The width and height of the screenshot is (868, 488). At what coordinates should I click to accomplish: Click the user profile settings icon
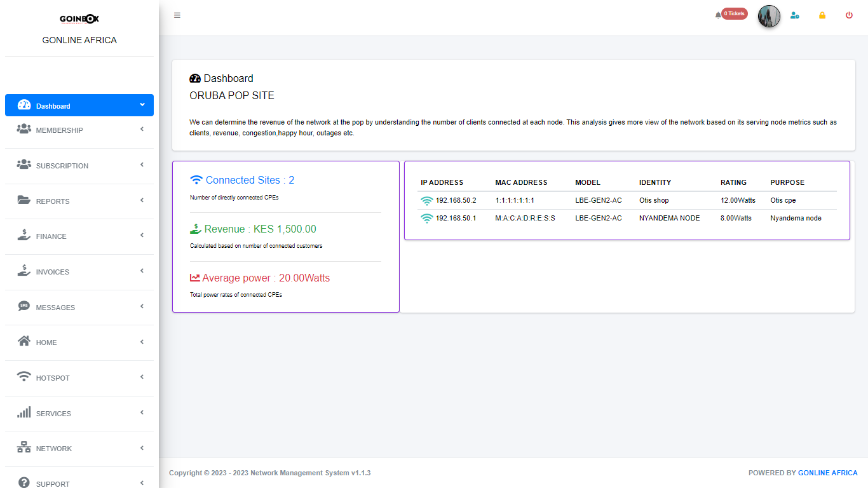pyautogui.click(x=794, y=15)
